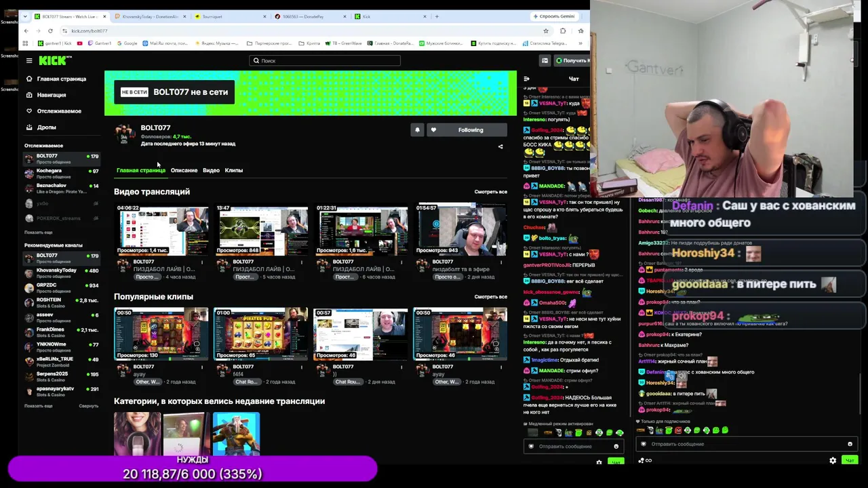
Task: Open left chat settings gear
Action: click(x=599, y=462)
